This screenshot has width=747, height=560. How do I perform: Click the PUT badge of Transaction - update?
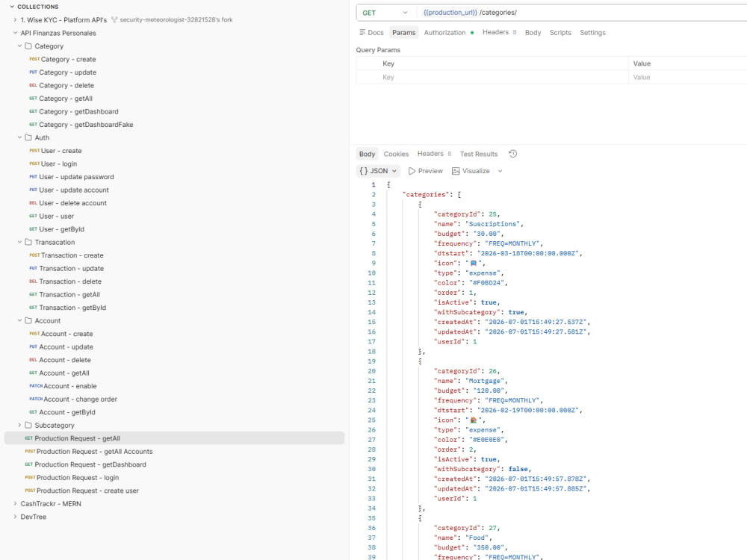pyautogui.click(x=33, y=268)
